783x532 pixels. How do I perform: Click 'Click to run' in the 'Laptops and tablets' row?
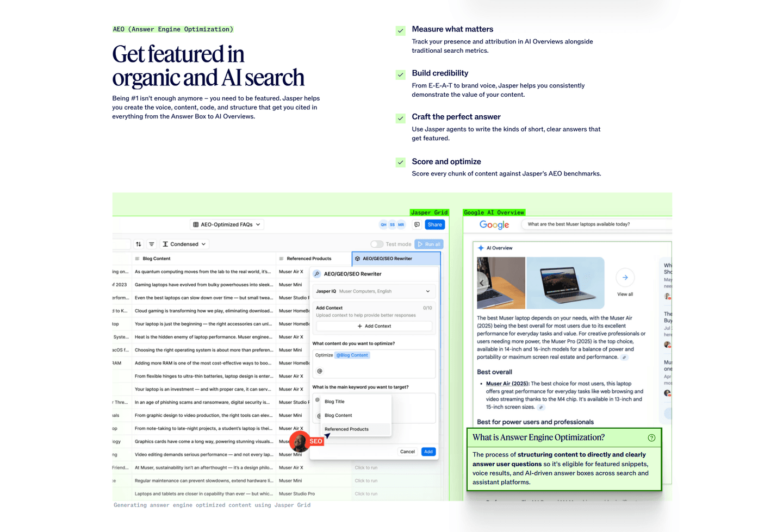366,494
